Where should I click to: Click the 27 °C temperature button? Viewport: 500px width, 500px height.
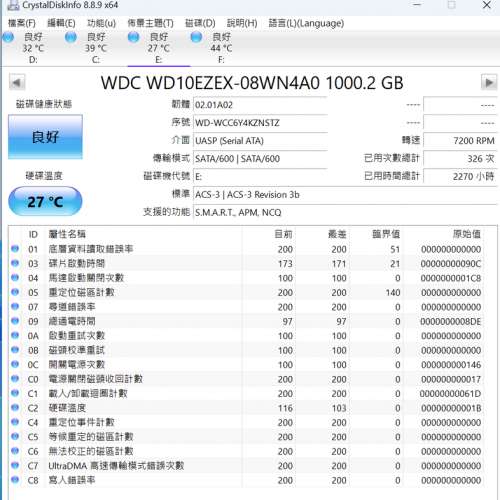click(x=45, y=201)
